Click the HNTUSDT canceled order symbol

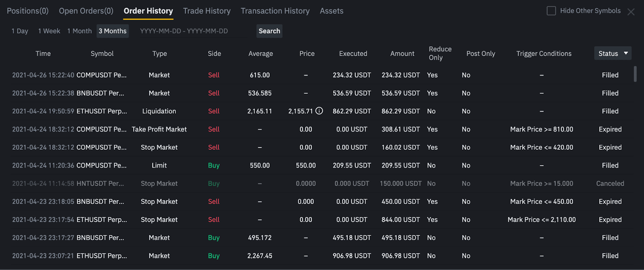(x=100, y=183)
